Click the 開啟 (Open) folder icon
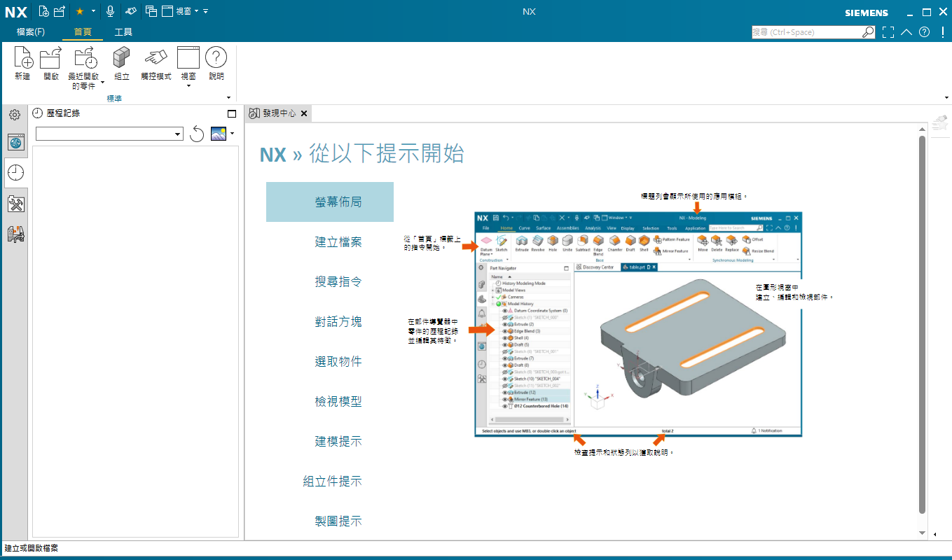The height and width of the screenshot is (560, 952). click(x=50, y=59)
